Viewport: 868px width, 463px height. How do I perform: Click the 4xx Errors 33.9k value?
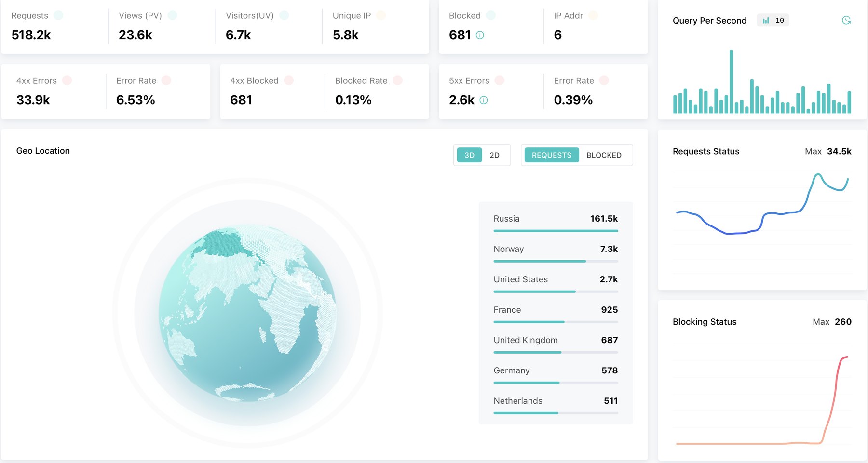click(x=33, y=100)
